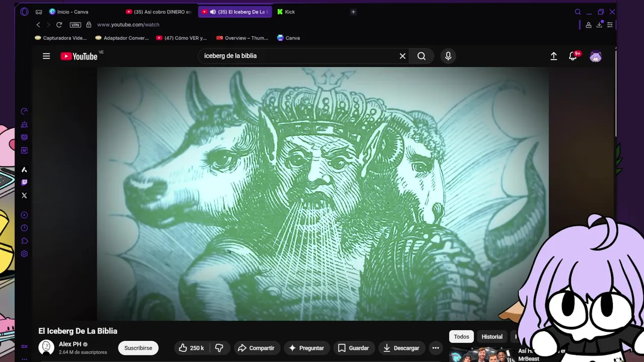Click the video player area
This screenshot has height=362, width=644.
point(323,194)
